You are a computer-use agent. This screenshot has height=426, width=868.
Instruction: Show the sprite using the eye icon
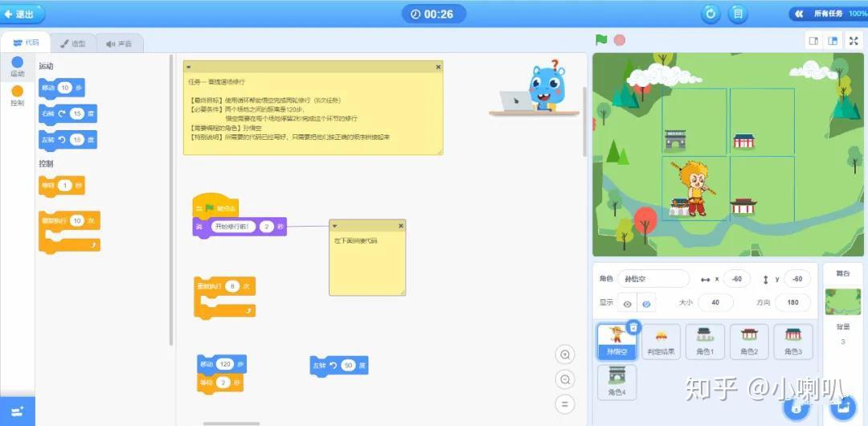[627, 304]
